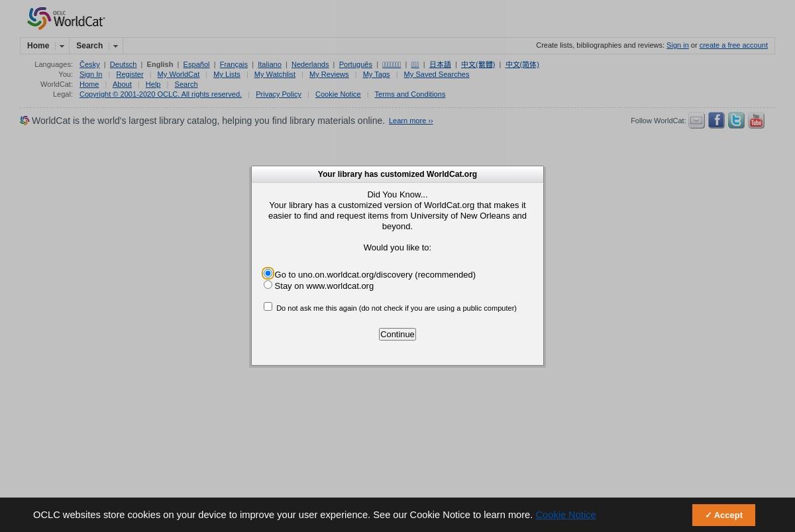Open the My Reviews link
This screenshot has width=795, height=532.
click(x=329, y=74)
